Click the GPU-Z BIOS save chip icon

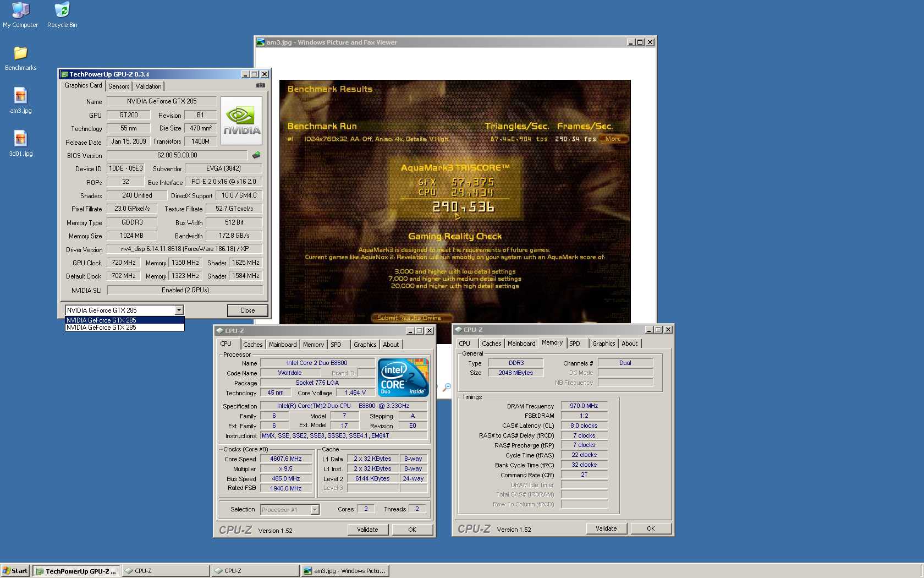coord(256,155)
